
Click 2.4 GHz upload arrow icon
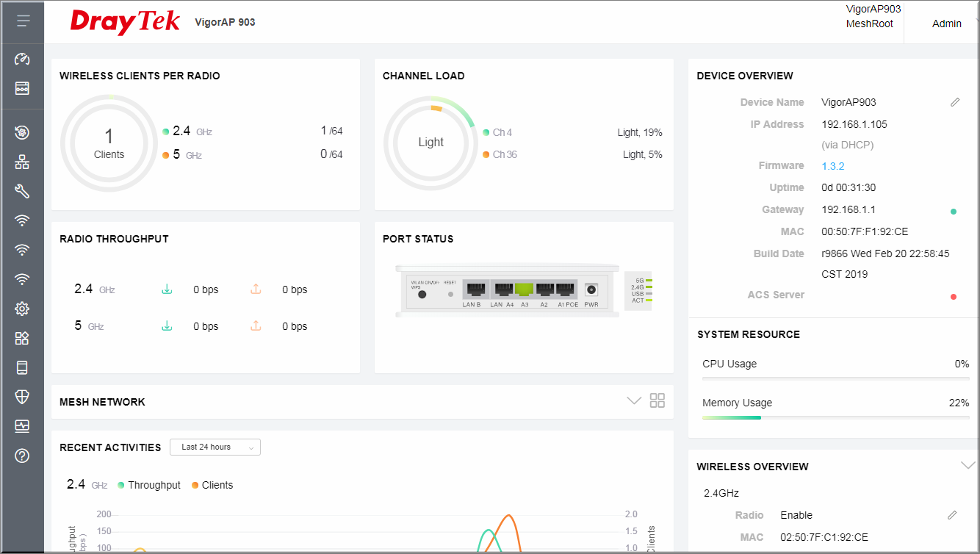(x=256, y=289)
